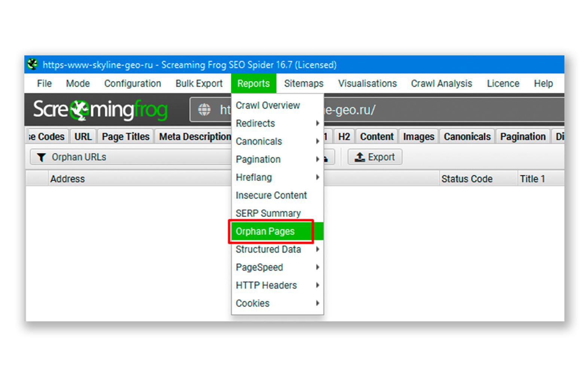Choose the SERP Summary report
This screenshot has width=588, height=376.
(277, 213)
